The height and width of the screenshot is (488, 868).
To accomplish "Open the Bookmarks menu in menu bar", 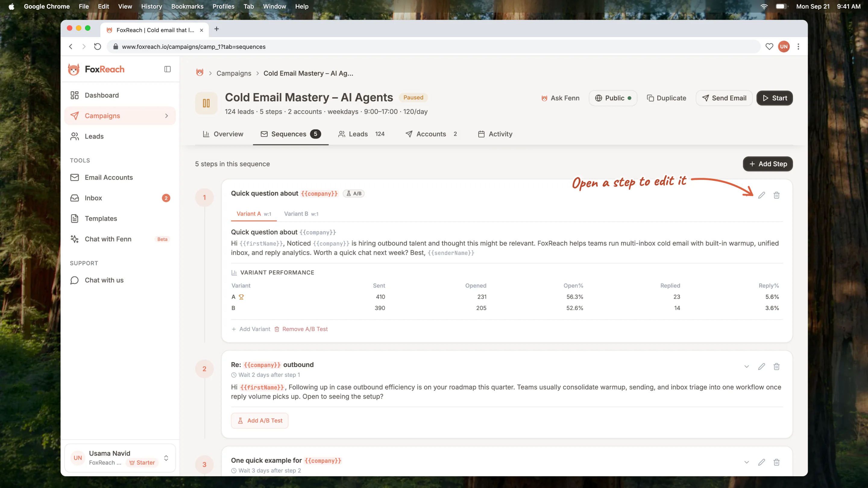I will [187, 6].
